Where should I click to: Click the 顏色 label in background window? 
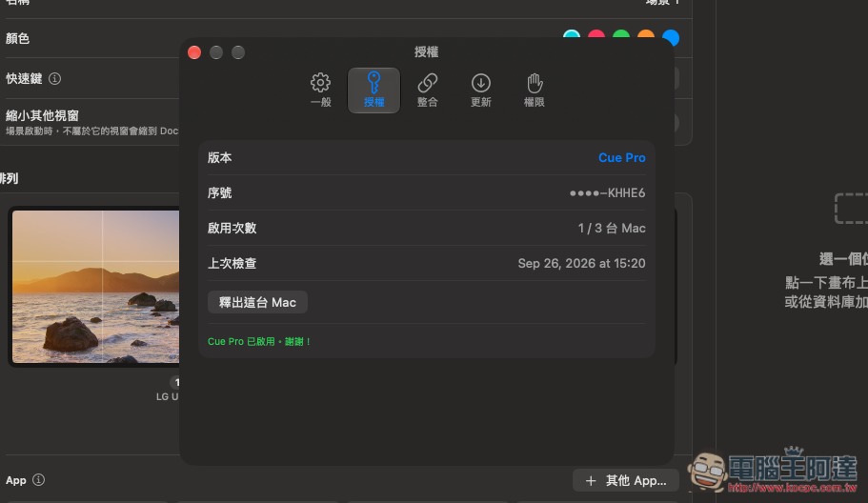coord(17,38)
